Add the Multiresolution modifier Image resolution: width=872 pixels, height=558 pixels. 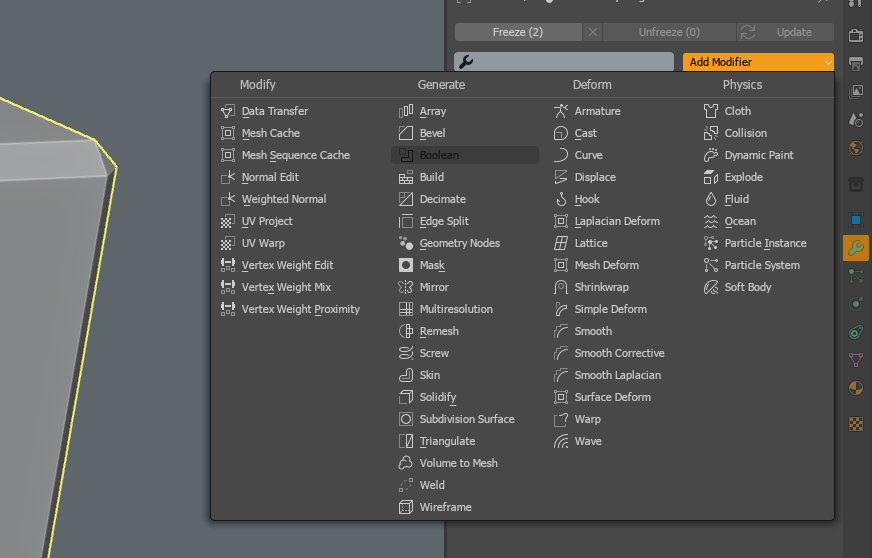456,309
